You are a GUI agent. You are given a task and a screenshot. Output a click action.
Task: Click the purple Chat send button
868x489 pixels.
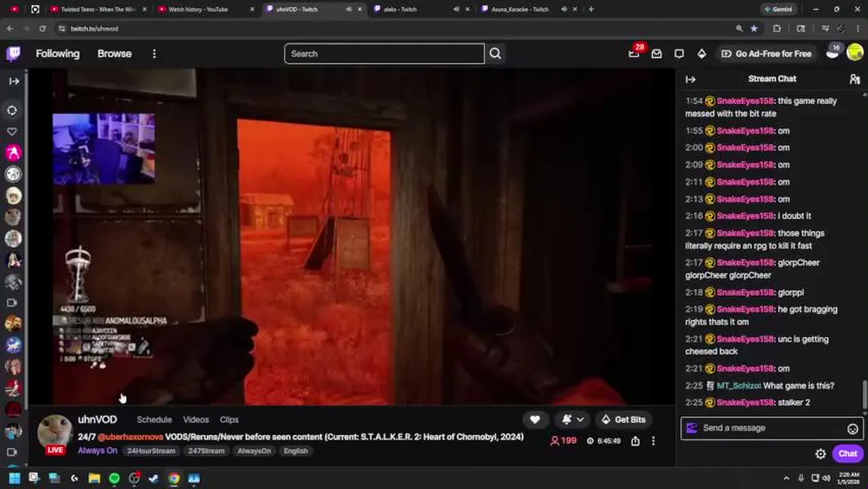click(x=848, y=454)
